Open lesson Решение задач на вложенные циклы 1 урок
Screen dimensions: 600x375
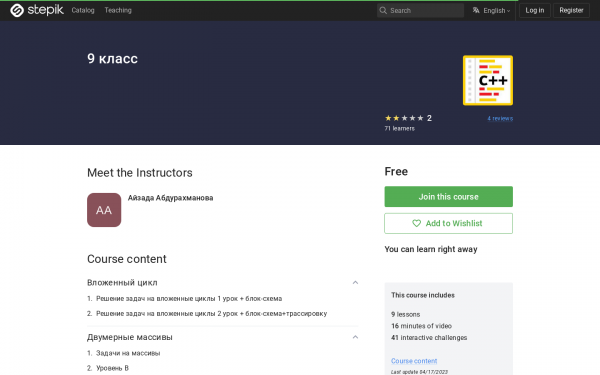tap(189, 298)
